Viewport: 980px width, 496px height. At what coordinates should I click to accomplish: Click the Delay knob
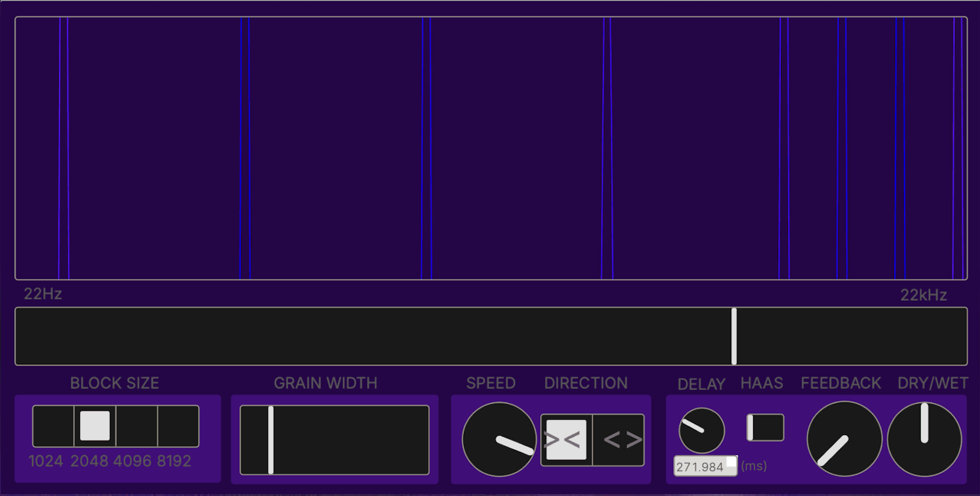[x=702, y=430]
